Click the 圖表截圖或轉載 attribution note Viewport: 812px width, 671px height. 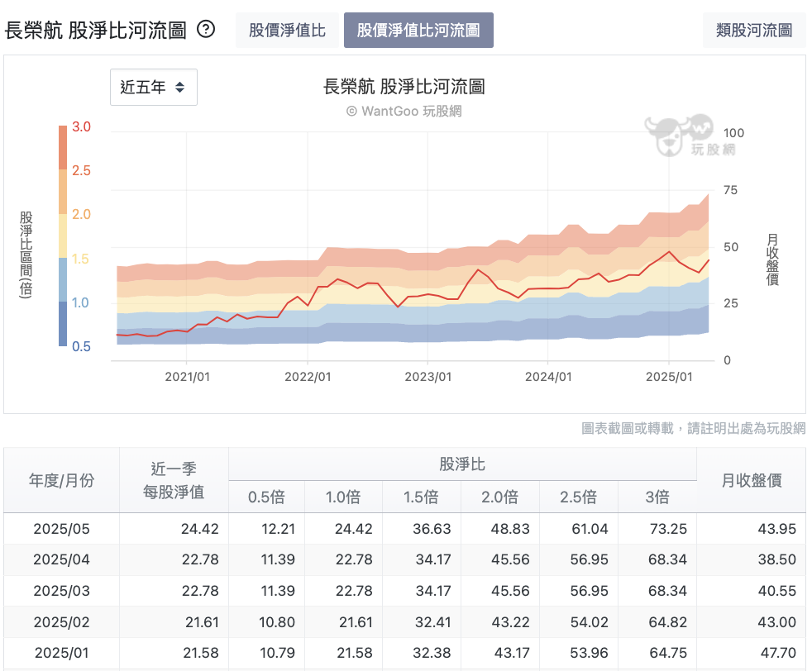[x=694, y=428]
